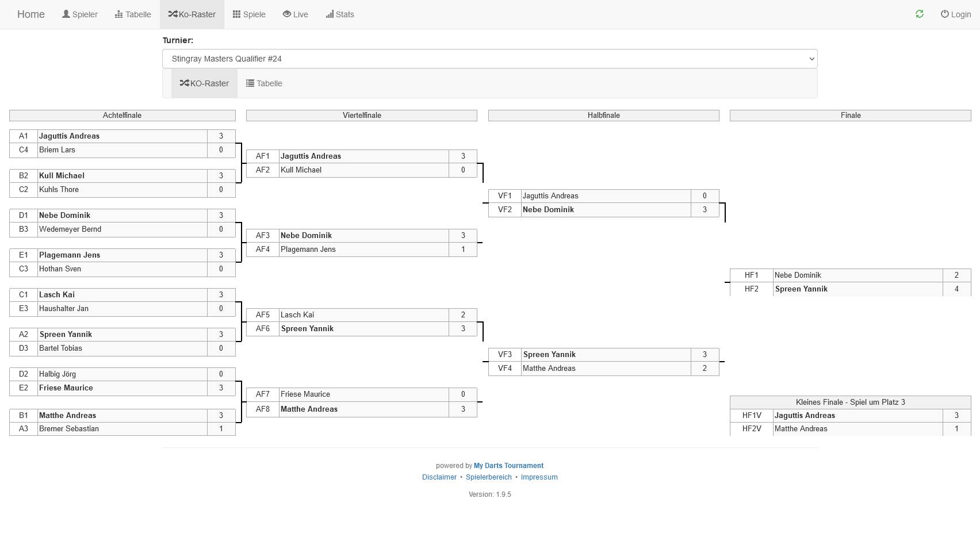Open the My Darts Tournament link
The image size is (980, 533).
pos(508,466)
